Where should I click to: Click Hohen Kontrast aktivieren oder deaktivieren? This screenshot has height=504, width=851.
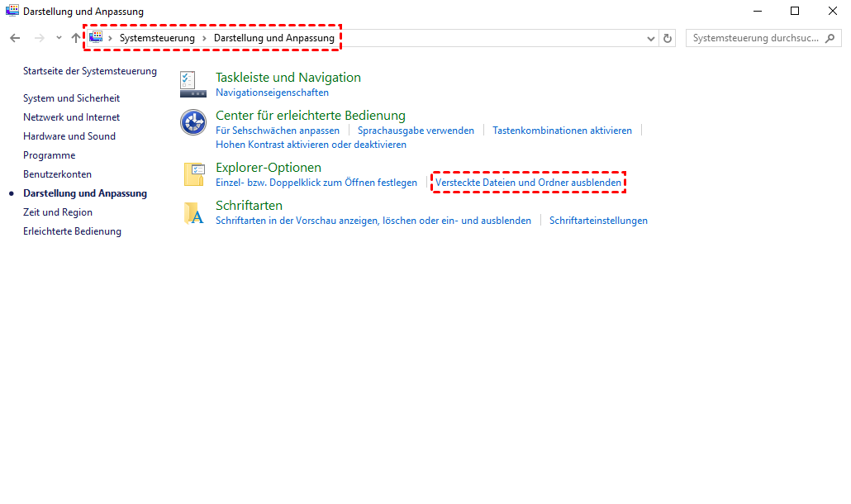[x=311, y=145]
